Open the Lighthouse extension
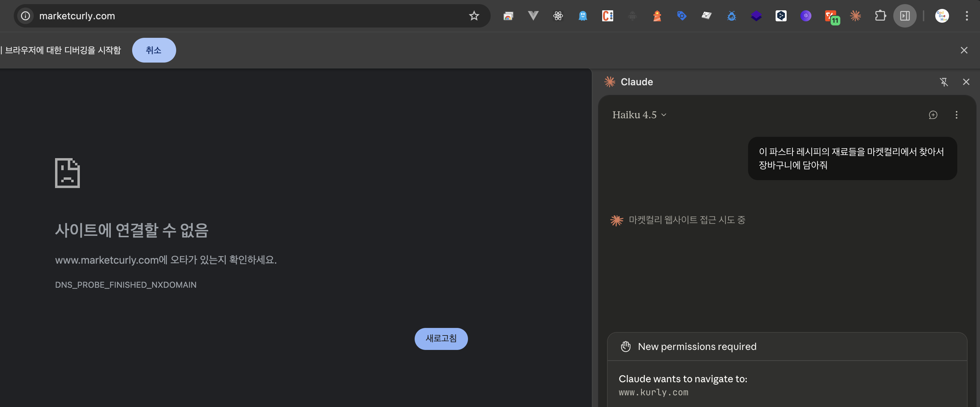The width and height of the screenshot is (980, 407). 657,15
